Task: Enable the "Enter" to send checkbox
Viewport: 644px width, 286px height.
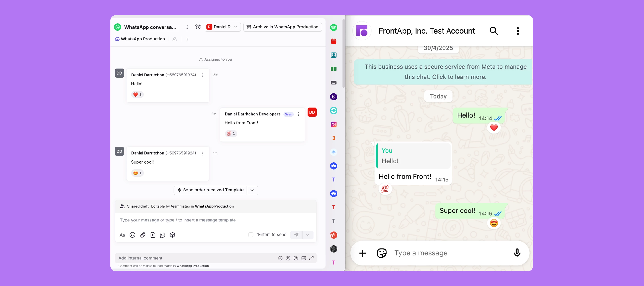Action: tap(251, 235)
